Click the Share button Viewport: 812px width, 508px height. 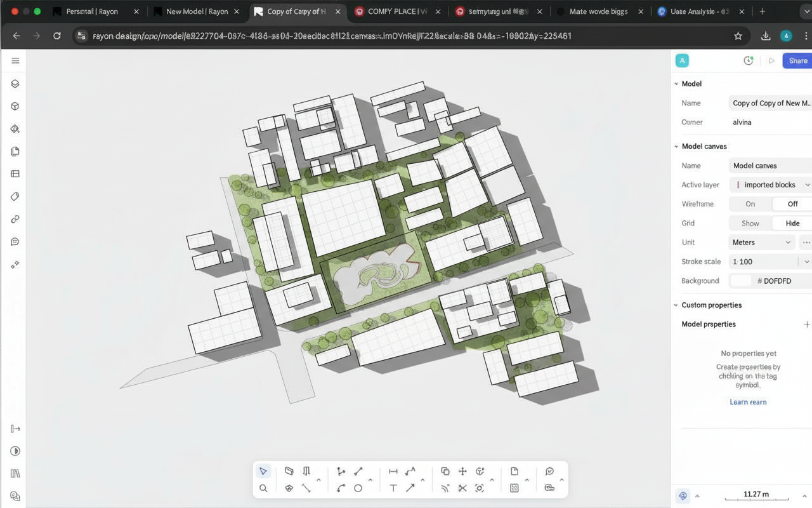tap(797, 60)
